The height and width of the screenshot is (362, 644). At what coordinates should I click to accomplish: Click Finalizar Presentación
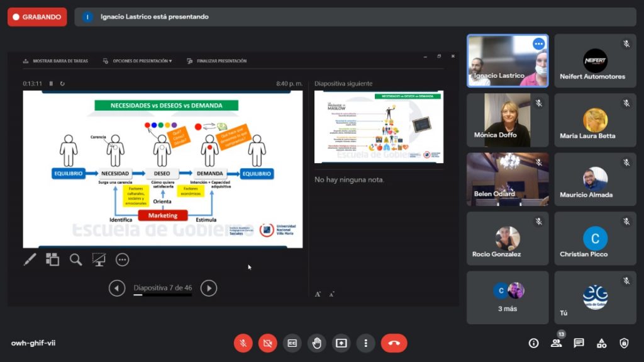(x=217, y=61)
